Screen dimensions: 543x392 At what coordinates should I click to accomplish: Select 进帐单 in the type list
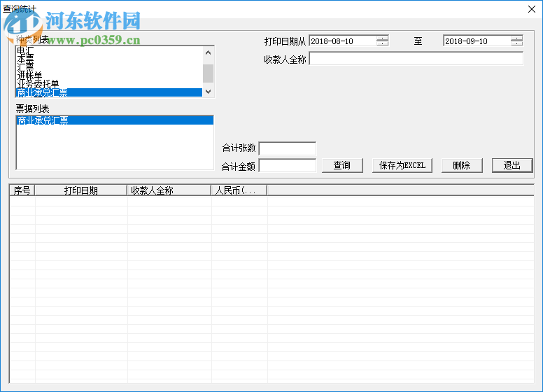(109, 75)
